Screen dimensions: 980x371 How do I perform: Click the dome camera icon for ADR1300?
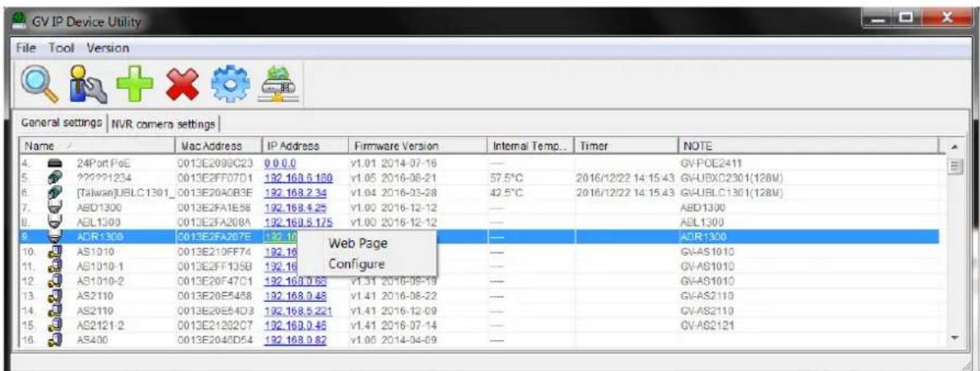tap(55, 237)
